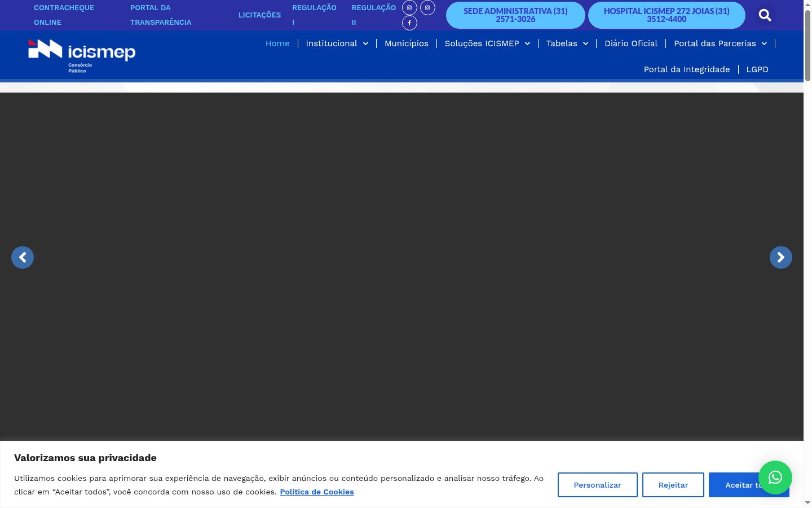Visit the Portal da Transparência link
Viewport: 812px width, 508px height.
[161, 15]
